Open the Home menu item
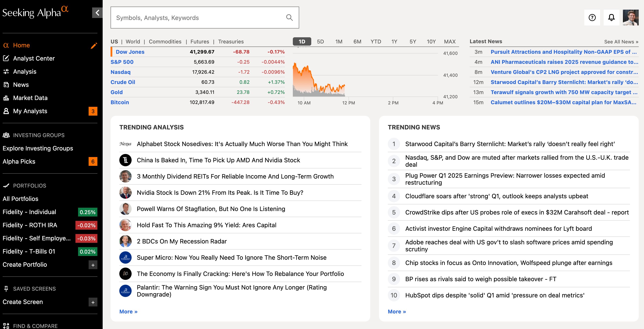644x329 pixels. click(x=21, y=45)
